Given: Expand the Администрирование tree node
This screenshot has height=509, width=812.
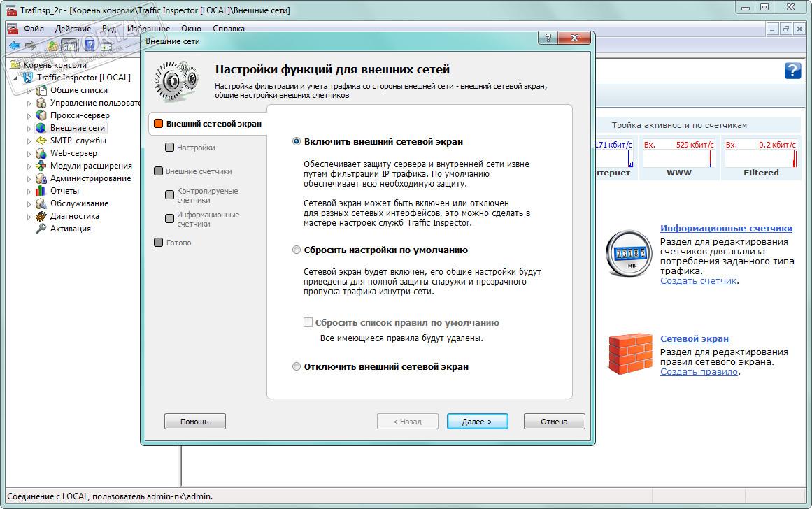Looking at the screenshot, I should pyautogui.click(x=29, y=179).
